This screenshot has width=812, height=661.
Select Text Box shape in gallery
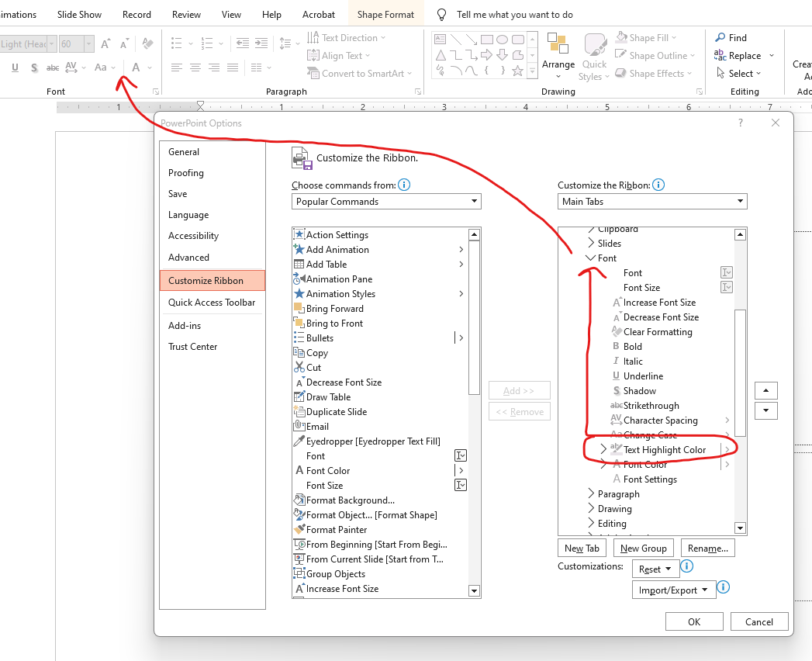pyautogui.click(x=441, y=40)
